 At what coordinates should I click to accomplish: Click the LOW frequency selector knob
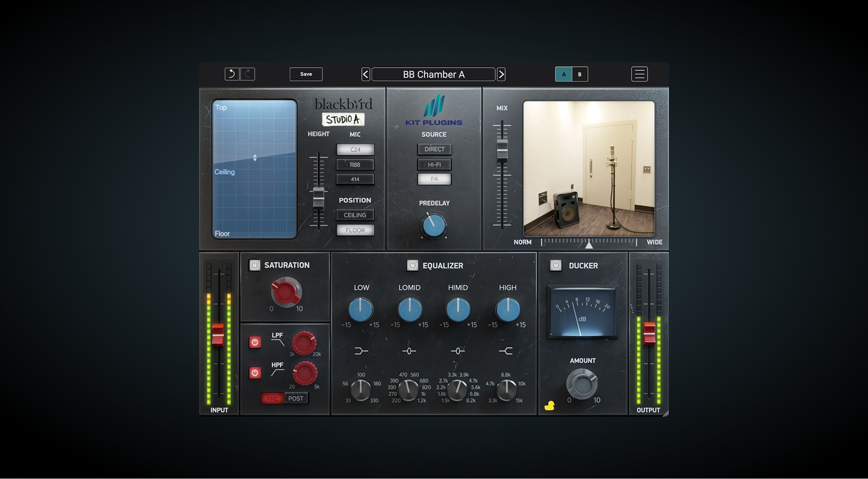click(360, 390)
